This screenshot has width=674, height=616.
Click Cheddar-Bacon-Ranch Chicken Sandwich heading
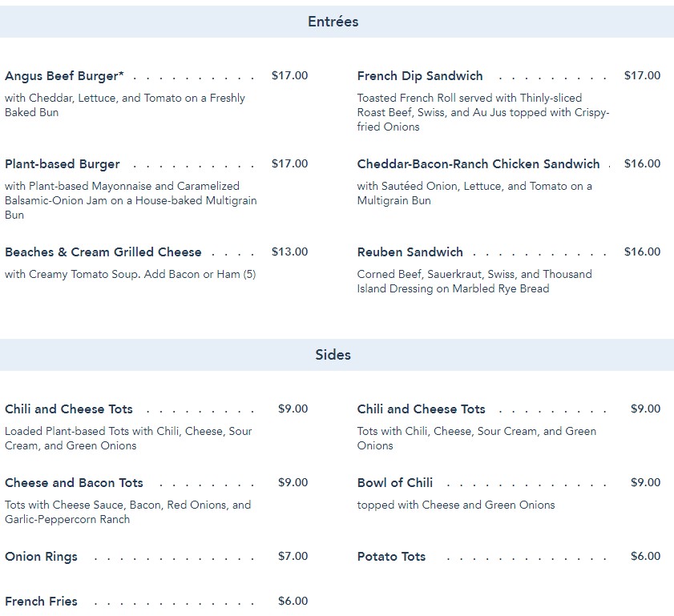coord(478,164)
